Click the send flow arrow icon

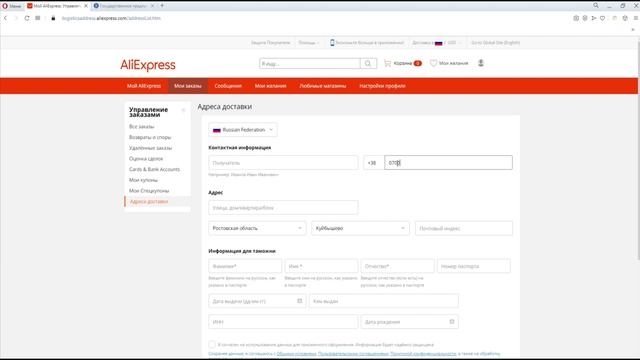click(593, 18)
